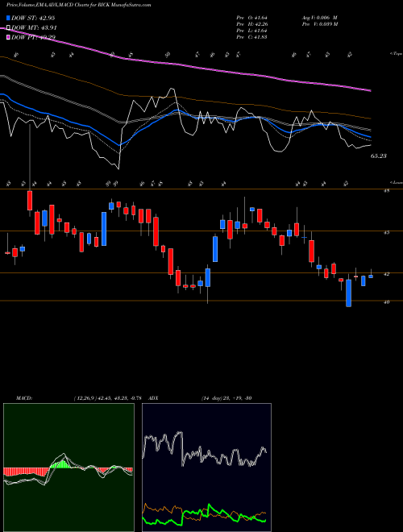Click the blue DOW ST legend square
This screenshot has width=403, height=532.
[x=8, y=18]
